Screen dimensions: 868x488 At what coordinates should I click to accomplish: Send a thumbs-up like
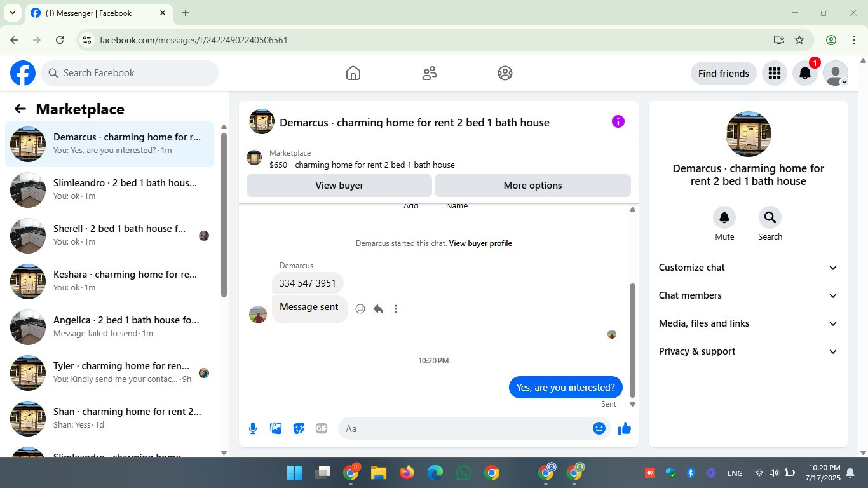pos(625,428)
